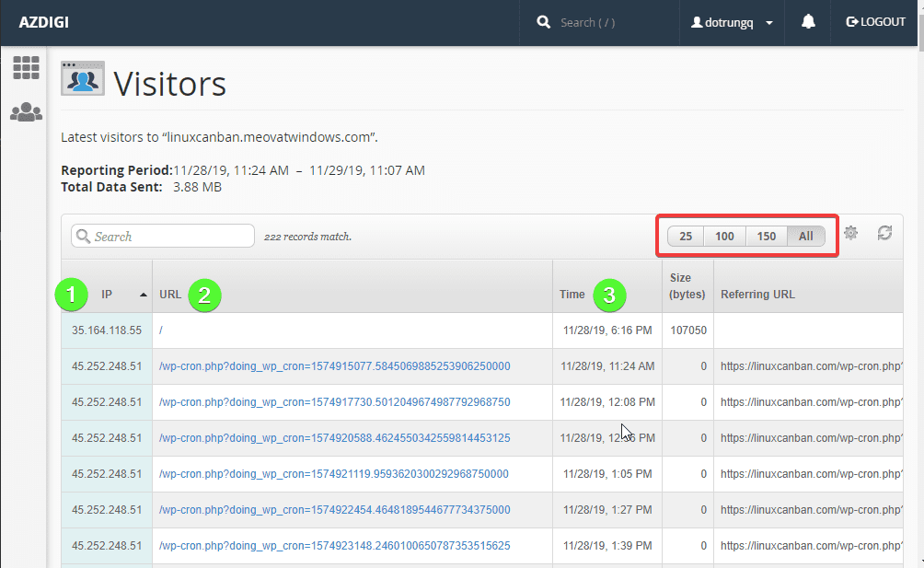The width and height of the screenshot is (924, 568).
Task: Click the table settings gear icon
Action: pyautogui.click(x=850, y=234)
